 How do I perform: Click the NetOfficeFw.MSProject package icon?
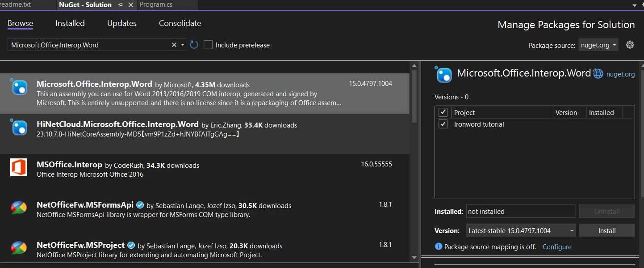(x=19, y=248)
